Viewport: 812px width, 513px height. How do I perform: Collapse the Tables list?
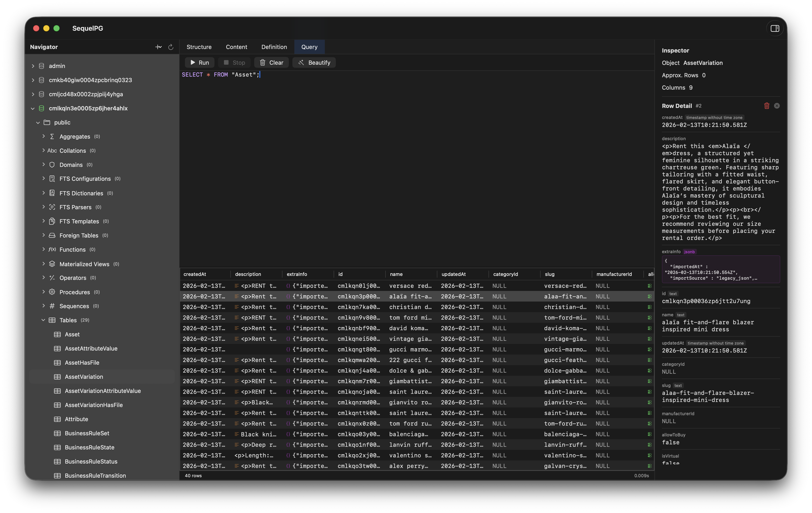pyautogui.click(x=43, y=320)
